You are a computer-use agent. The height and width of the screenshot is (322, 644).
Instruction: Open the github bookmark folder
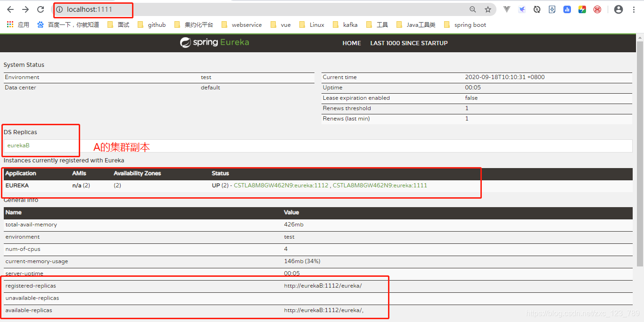[x=151, y=25]
